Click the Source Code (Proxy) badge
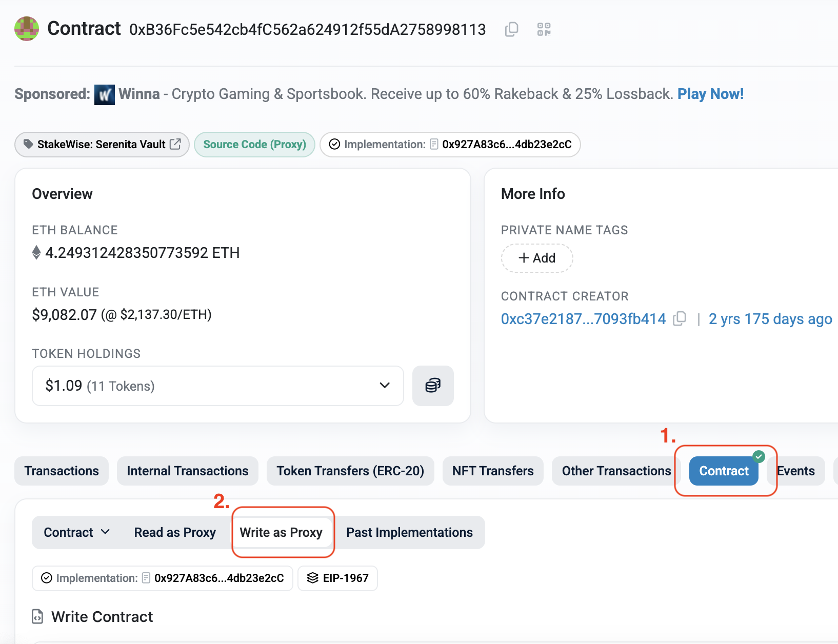The height and width of the screenshot is (644, 838). click(254, 145)
